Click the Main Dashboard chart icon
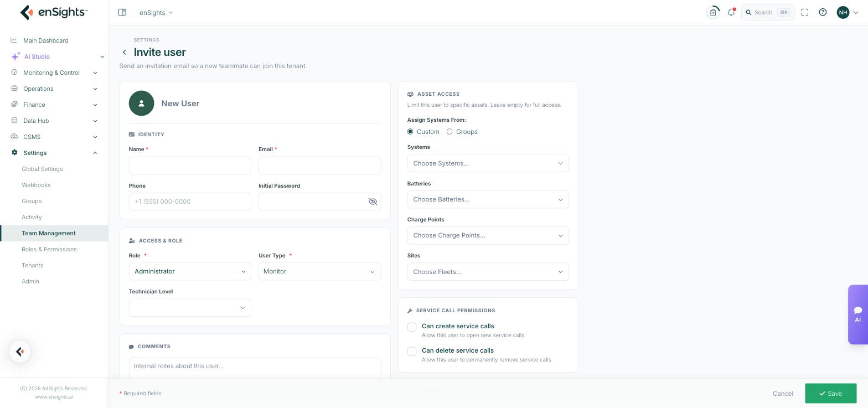This screenshot has width=868, height=408. (x=14, y=40)
